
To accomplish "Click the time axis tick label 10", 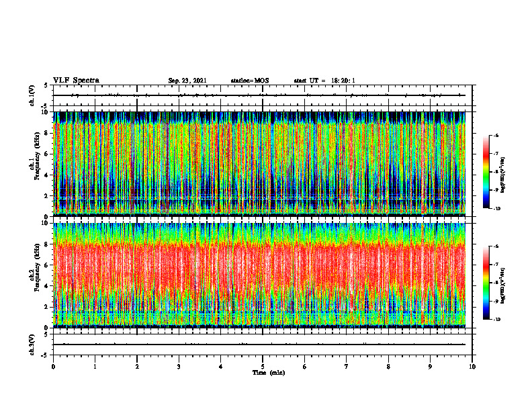I will [x=472, y=367].
